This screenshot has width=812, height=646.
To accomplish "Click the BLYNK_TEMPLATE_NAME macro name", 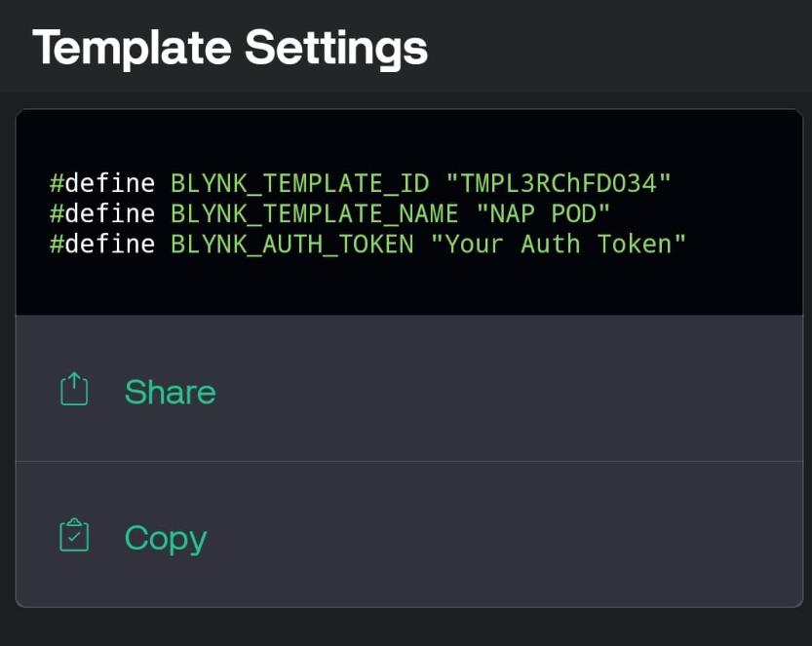I will pyautogui.click(x=314, y=213).
